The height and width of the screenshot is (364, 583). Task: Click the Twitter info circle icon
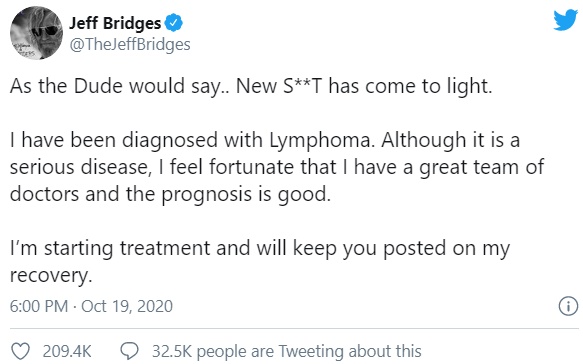click(568, 307)
